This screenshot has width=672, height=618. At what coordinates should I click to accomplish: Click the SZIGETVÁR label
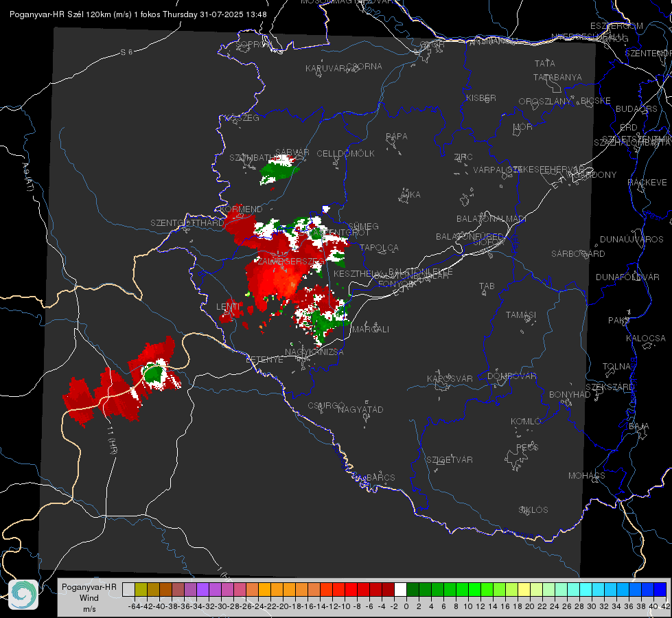(450, 460)
